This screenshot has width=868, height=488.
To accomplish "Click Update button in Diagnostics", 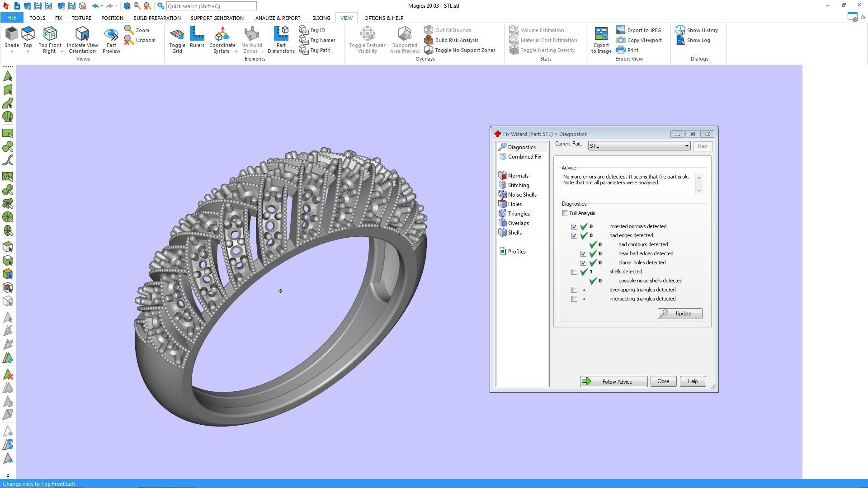I will coord(679,314).
